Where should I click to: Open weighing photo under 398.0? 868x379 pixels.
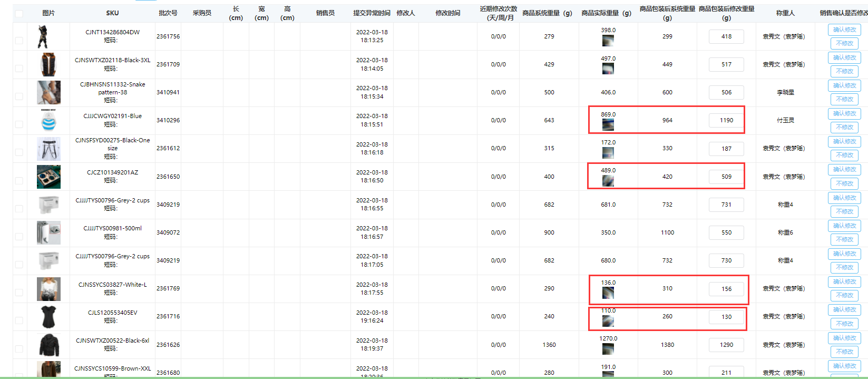[x=608, y=41]
